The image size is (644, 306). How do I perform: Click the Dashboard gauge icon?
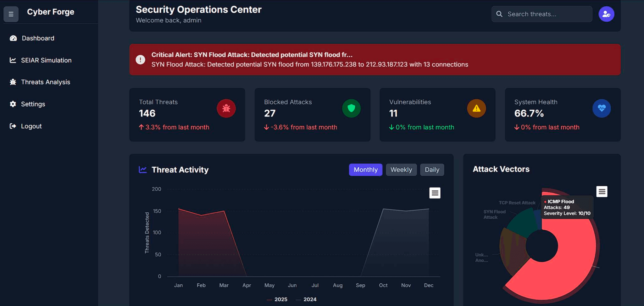[13, 38]
